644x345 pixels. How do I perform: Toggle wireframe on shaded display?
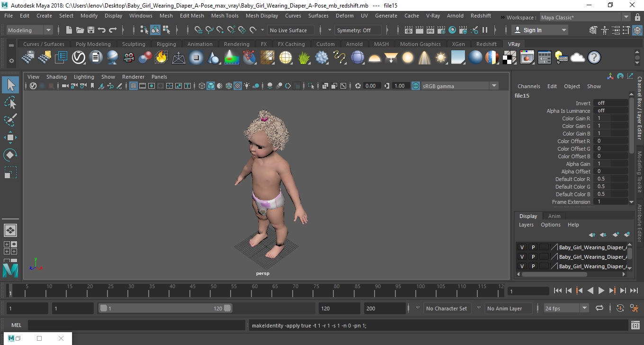[x=229, y=86]
